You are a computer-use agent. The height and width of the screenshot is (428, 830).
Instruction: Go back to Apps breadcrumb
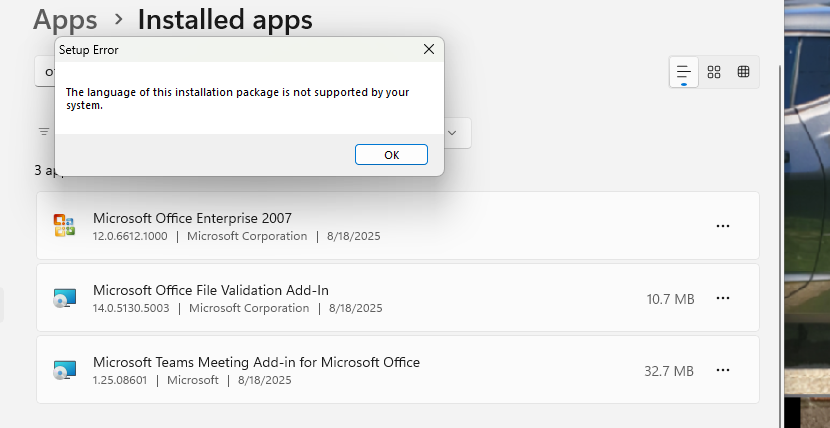[65, 19]
